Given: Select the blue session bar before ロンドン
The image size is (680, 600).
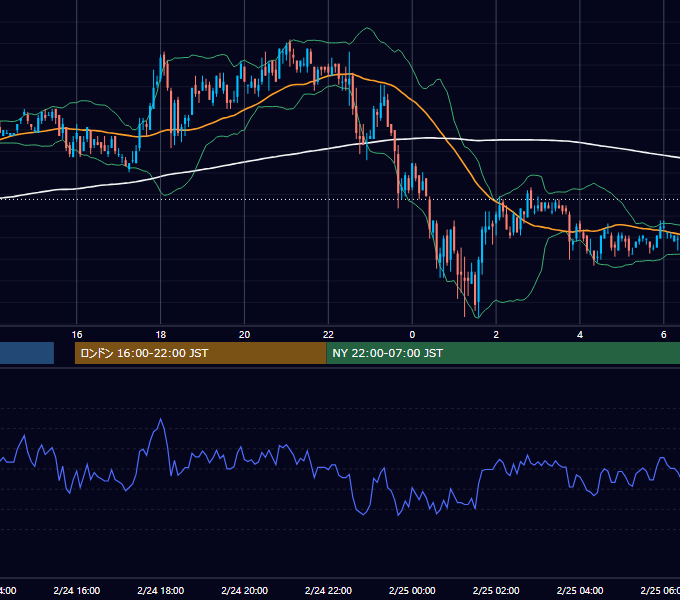Looking at the screenshot, I should coord(27,353).
